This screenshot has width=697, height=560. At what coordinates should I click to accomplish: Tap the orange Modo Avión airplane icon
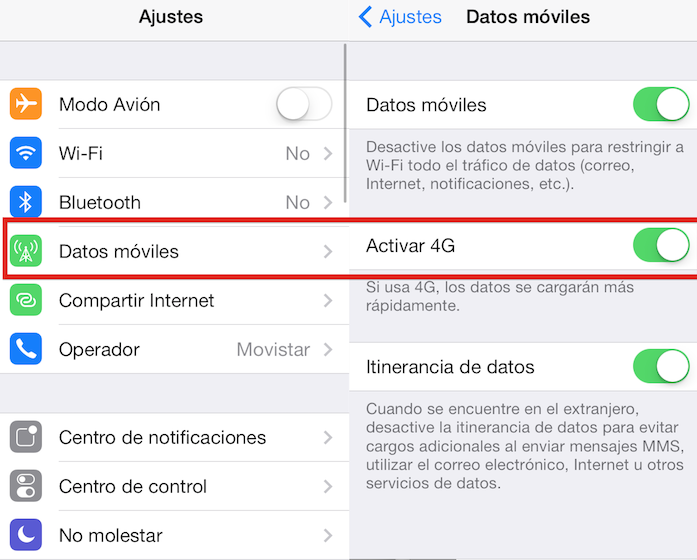(26, 104)
